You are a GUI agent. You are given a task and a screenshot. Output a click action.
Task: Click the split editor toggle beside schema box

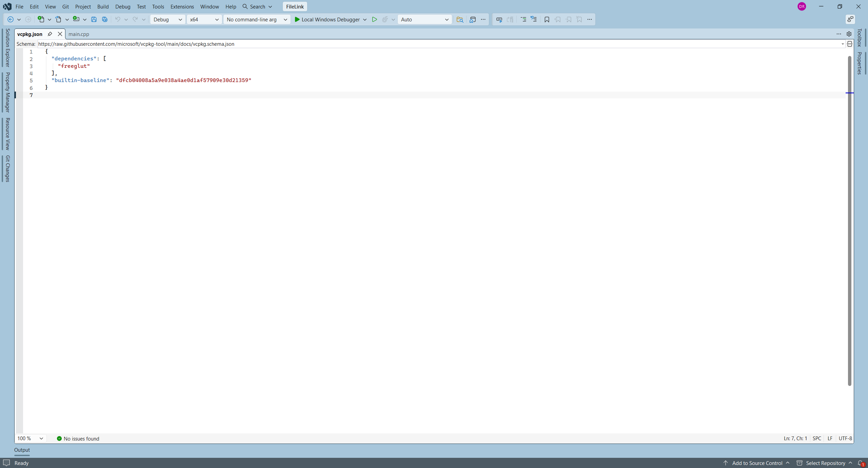(x=850, y=44)
